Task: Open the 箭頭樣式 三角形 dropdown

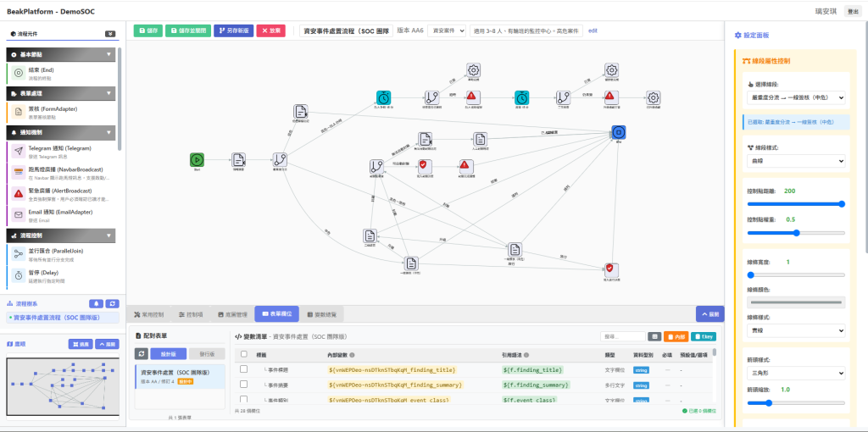Action: 795,373
